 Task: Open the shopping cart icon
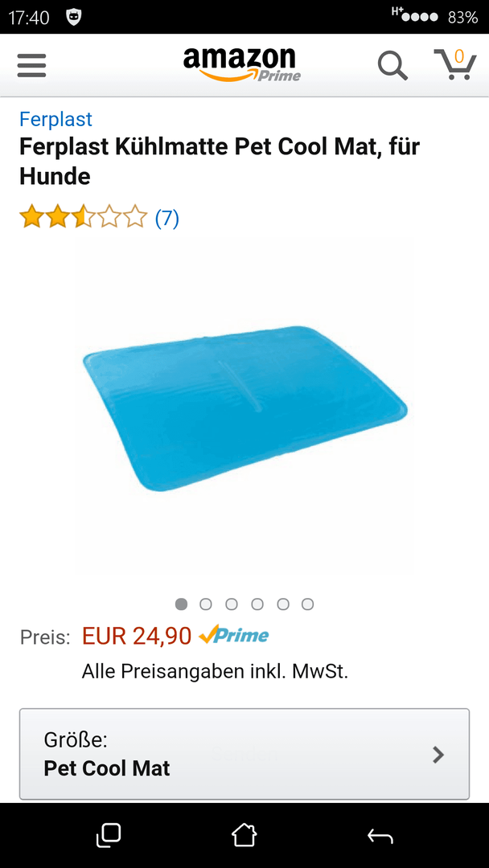[x=455, y=64]
